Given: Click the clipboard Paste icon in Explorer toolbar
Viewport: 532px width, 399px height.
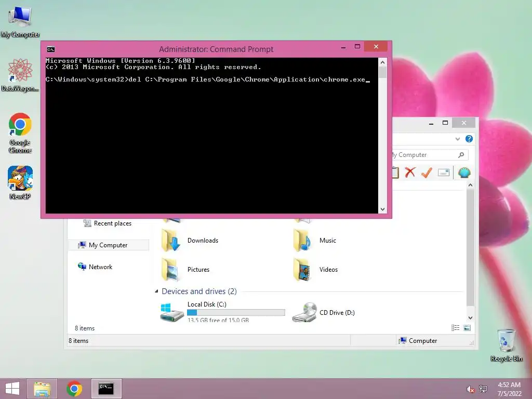Looking at the screenshot, I should click(395, 172).
